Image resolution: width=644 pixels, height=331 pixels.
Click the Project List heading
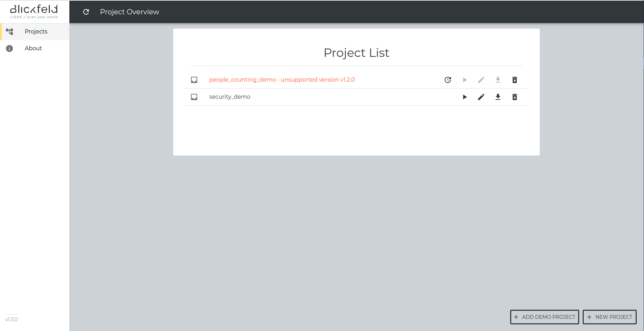(x=356, y=53)
